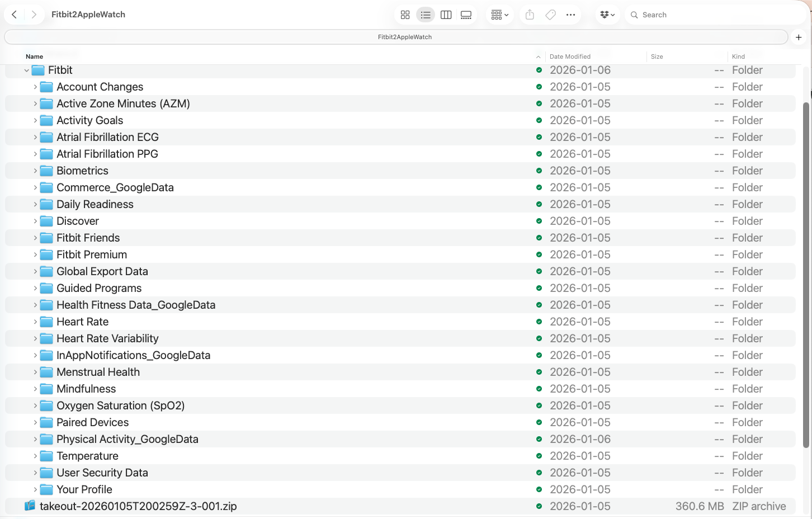Expand the Activity Goals folder
The width and height of the screenshot is (812, 519).
[x=35, y=121]
